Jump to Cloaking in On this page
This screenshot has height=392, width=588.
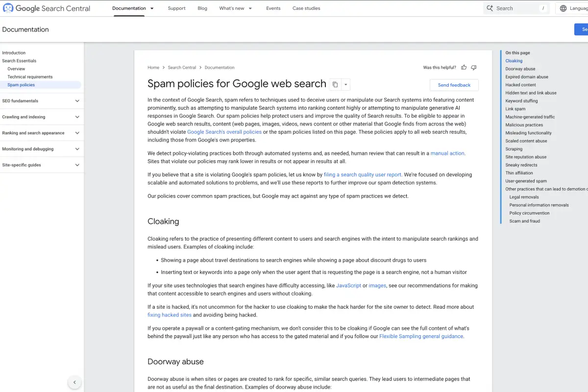click(x=514, y=61)
